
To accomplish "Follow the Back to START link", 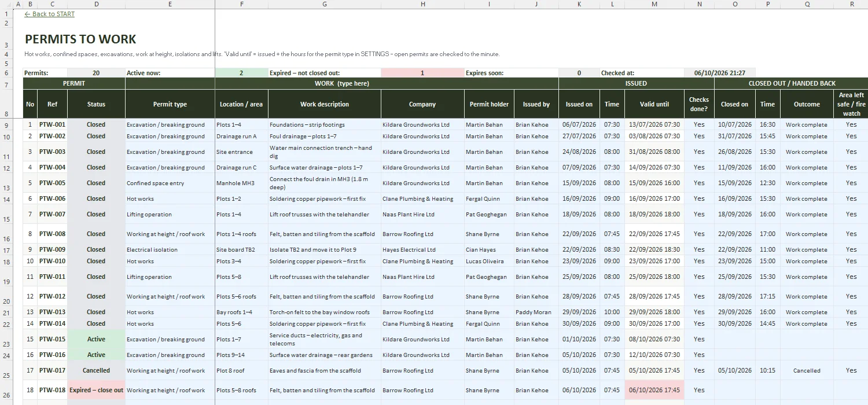I will (49, 14).
